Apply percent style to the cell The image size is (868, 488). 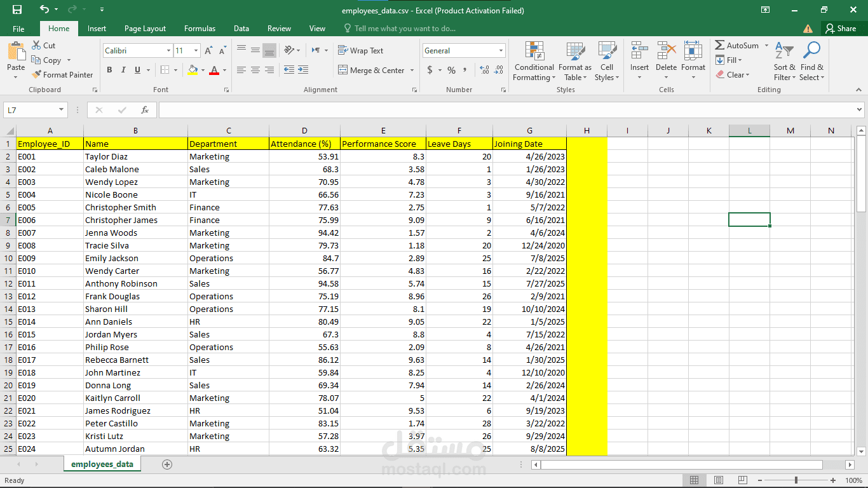tap(451, 70)
